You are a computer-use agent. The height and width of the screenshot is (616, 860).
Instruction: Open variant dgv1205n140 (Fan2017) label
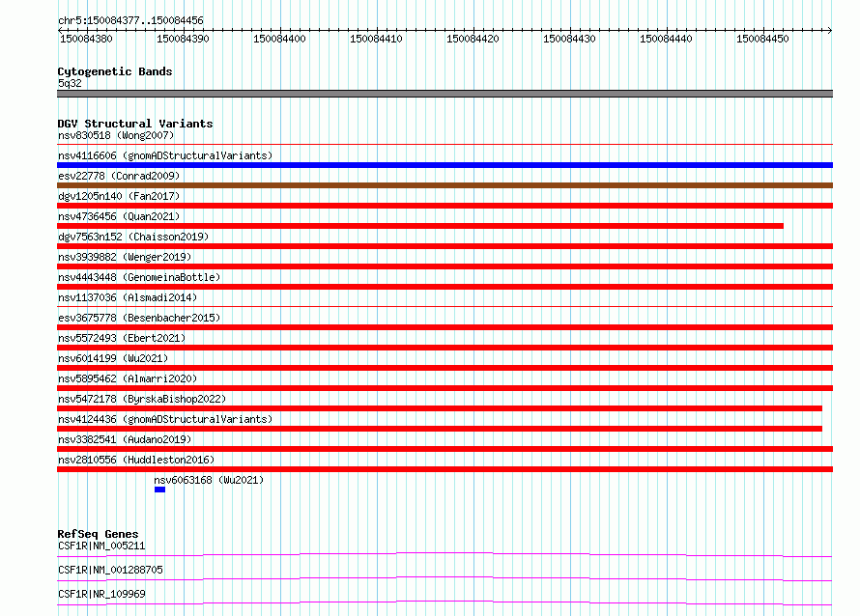(119, 196)
